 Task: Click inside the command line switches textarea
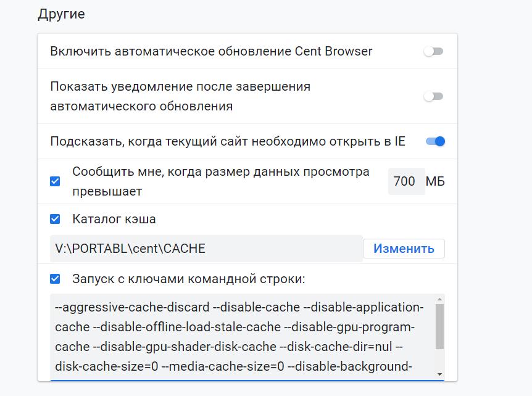point(243,337)
